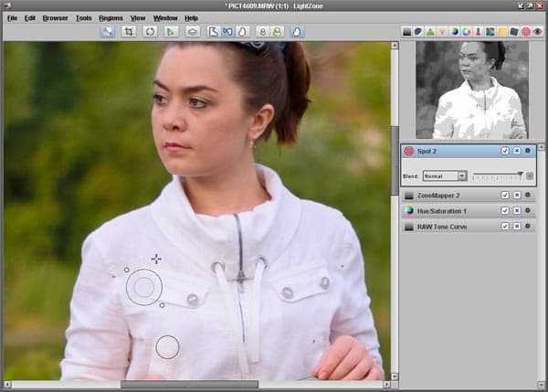Remove Spot 2 with its X button

click(x=517, y=151)
